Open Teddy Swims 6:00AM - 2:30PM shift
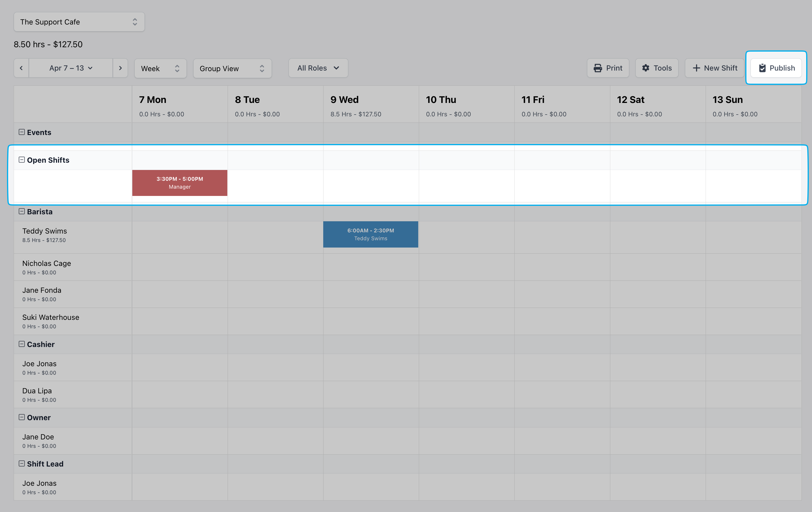 371,234
